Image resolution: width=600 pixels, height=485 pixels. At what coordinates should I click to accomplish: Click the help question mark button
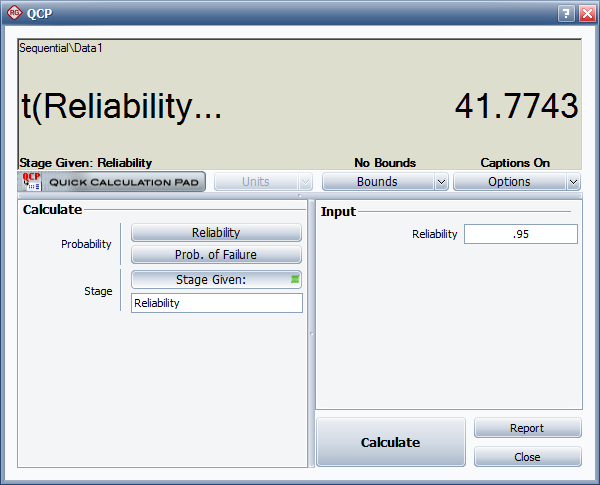click(x=565, y=14)
